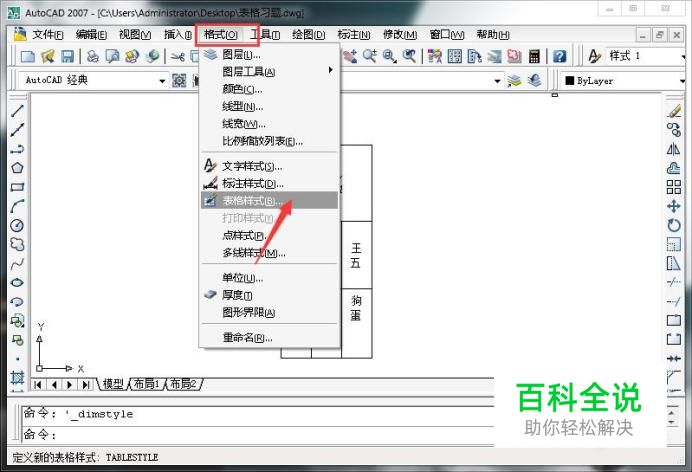692x472 pixels.
Task: Select the Rectangle tool
Action: point(17,187)
